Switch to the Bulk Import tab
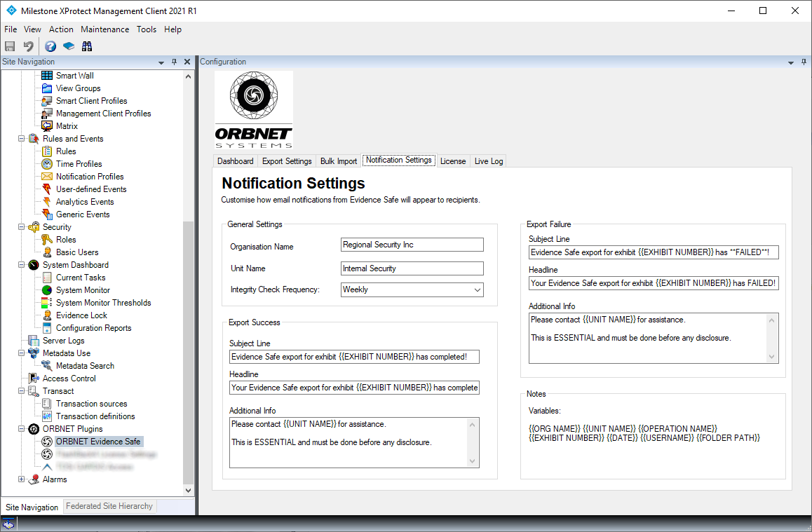This screenshot has height=532, width=812. coord(339,161)
